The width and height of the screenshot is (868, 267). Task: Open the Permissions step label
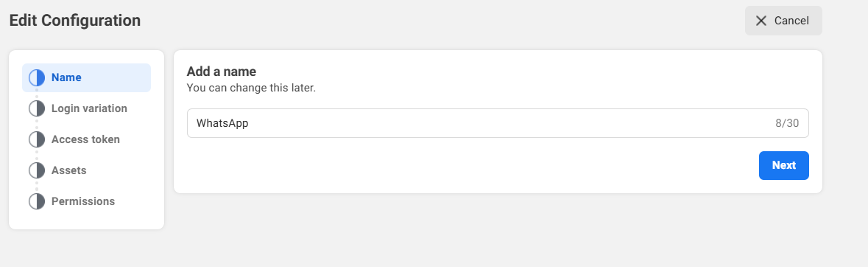click(83, 201)
